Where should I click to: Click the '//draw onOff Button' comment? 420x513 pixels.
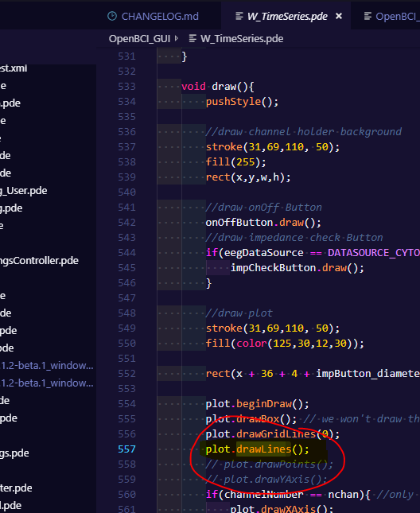(263, 207)
